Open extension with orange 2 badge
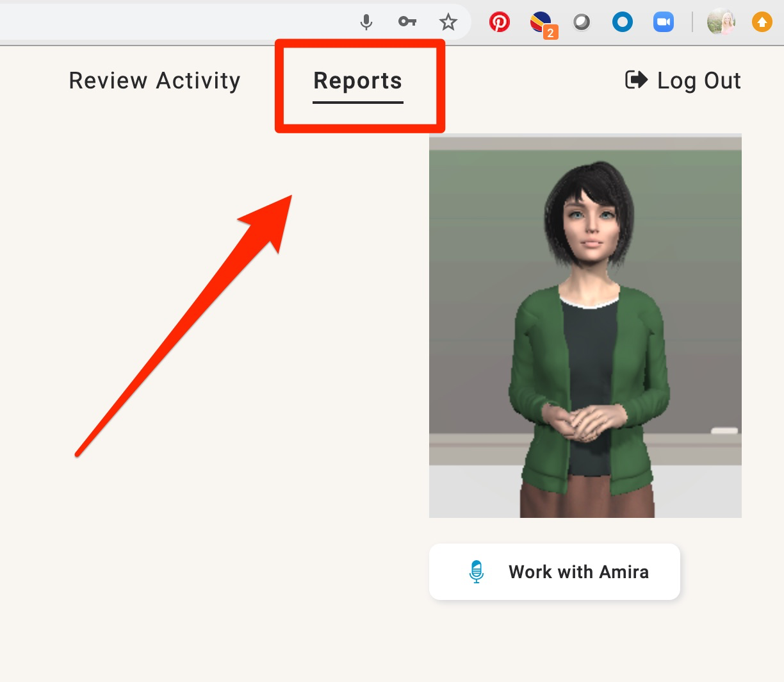This screenshot has width=784, height=682. tap(543, 24)
